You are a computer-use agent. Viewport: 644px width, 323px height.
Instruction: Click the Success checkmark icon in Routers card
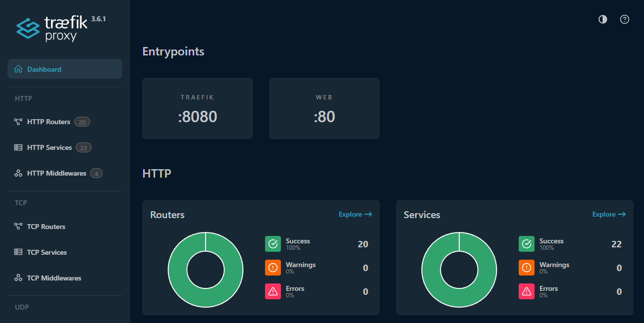pyautogui.click(x=273, y=243)
